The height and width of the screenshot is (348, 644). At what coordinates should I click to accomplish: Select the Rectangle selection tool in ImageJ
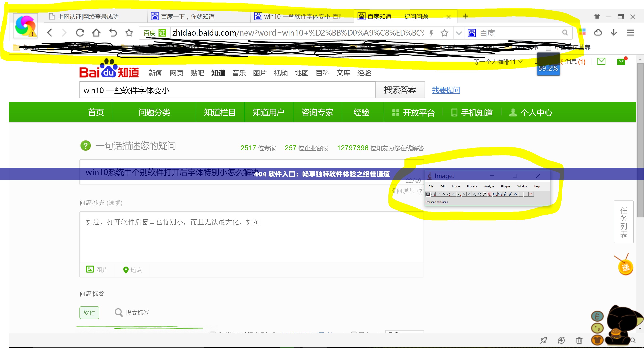coord(428,194)
